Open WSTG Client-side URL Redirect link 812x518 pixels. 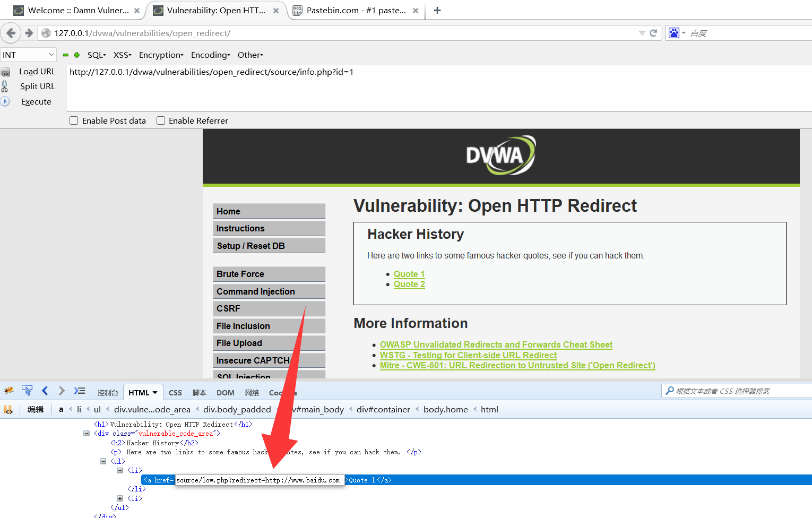click(468, 355)
